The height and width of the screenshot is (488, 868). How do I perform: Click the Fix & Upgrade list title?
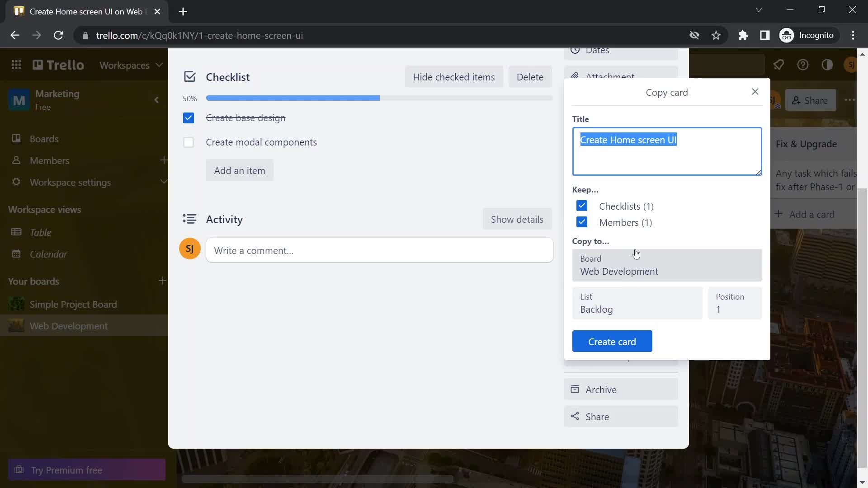806,144
